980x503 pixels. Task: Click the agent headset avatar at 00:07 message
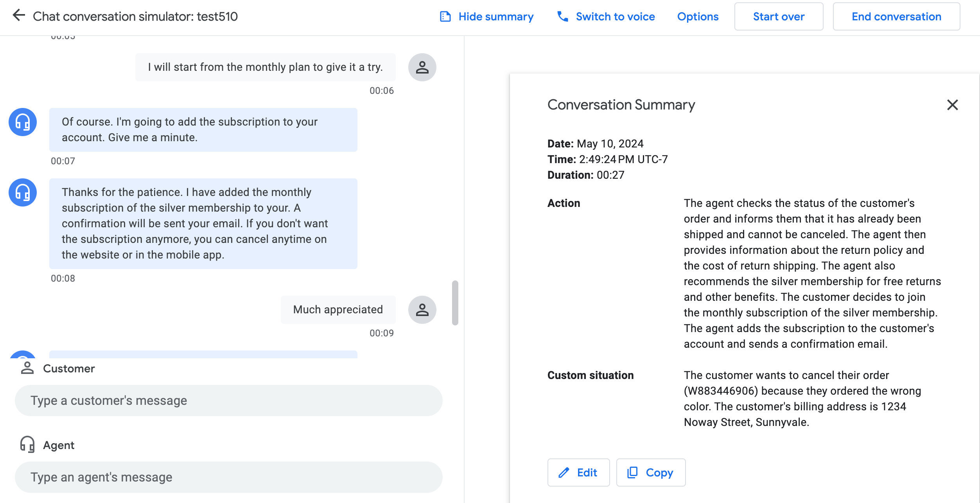23,122
